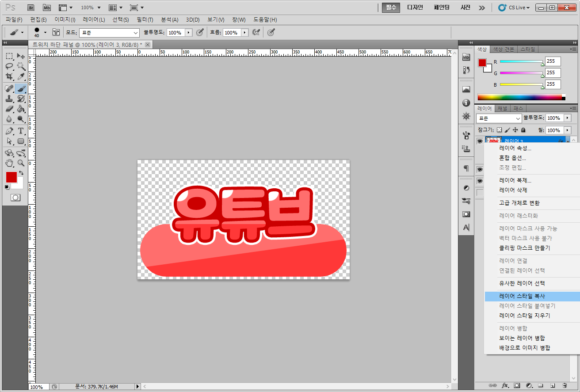Screen dimensions: 580x392
Task: Select the Brush tool in toolbox
Action: pos(21,88)
